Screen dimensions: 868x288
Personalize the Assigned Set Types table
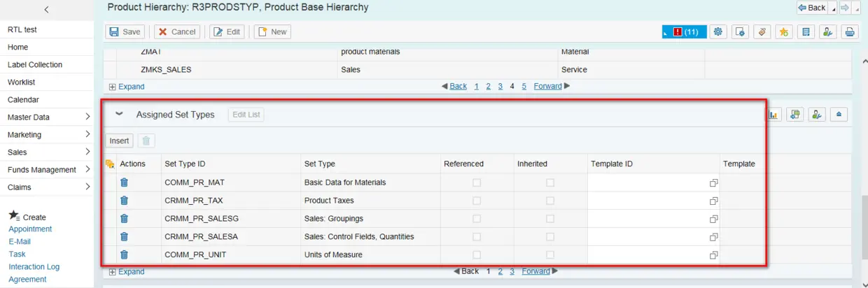tap(817, 114)
